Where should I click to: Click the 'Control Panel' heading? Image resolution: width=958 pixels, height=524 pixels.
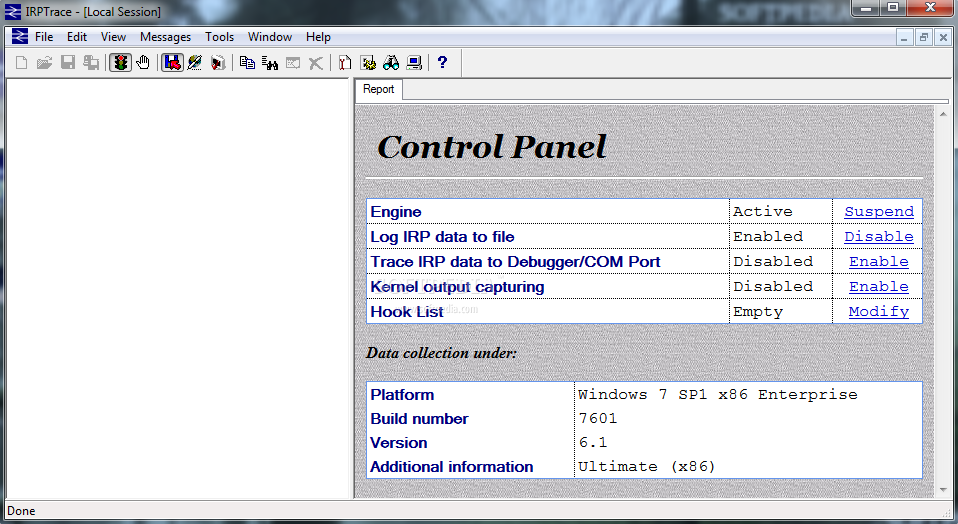pos(492,147)
